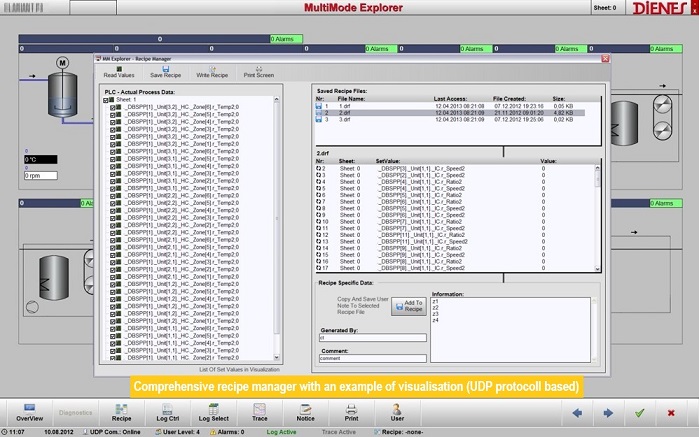Click the Add To Recipe button
This screenshot has height=437, width=699.
tap(413, 306)
